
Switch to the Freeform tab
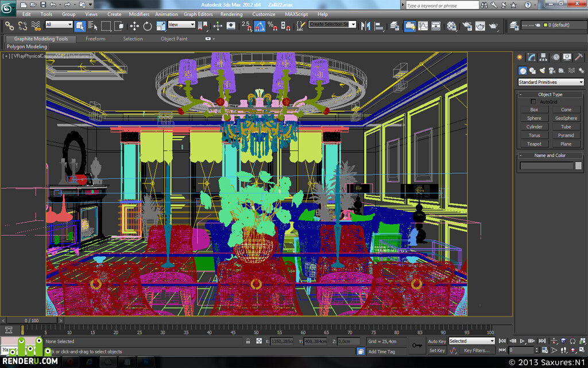tap(95, 39)
